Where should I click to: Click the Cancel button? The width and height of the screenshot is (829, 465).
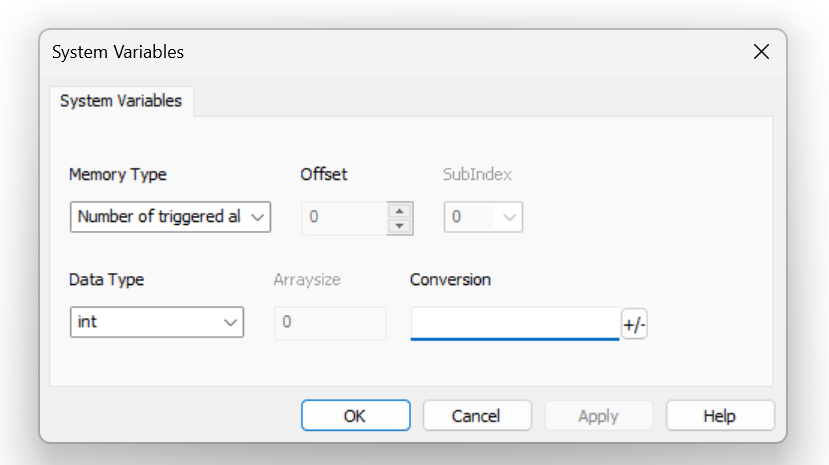point(477,416)
